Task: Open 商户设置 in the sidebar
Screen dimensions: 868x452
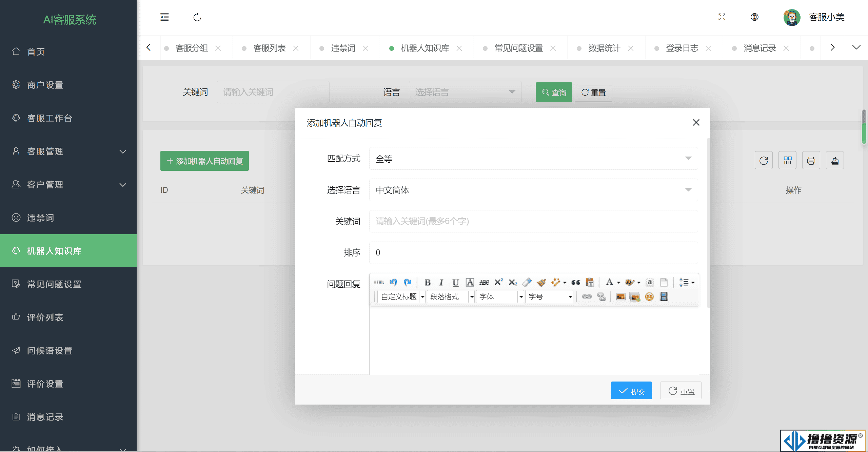Action: [68, 85]
